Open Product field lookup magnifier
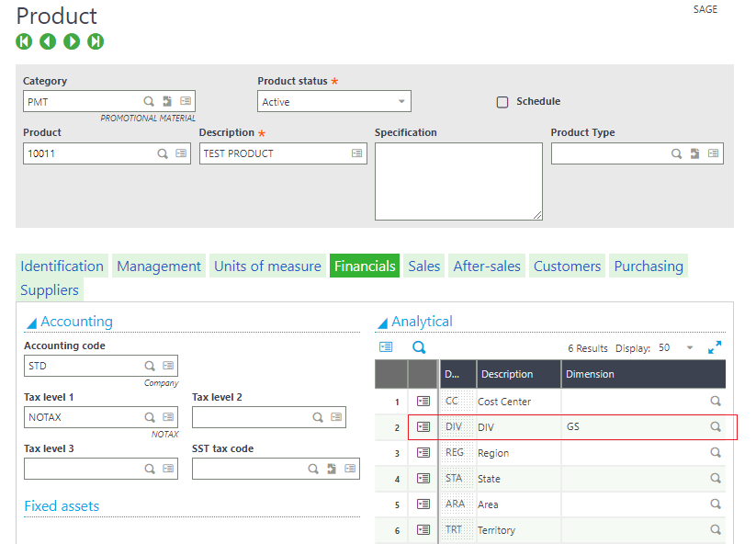756x544 pixels. pos(163,153)
